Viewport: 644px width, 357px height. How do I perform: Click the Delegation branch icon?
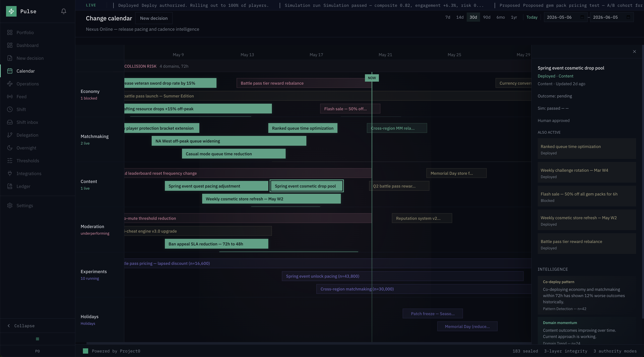pyautogui.click(x=10, y=135)
